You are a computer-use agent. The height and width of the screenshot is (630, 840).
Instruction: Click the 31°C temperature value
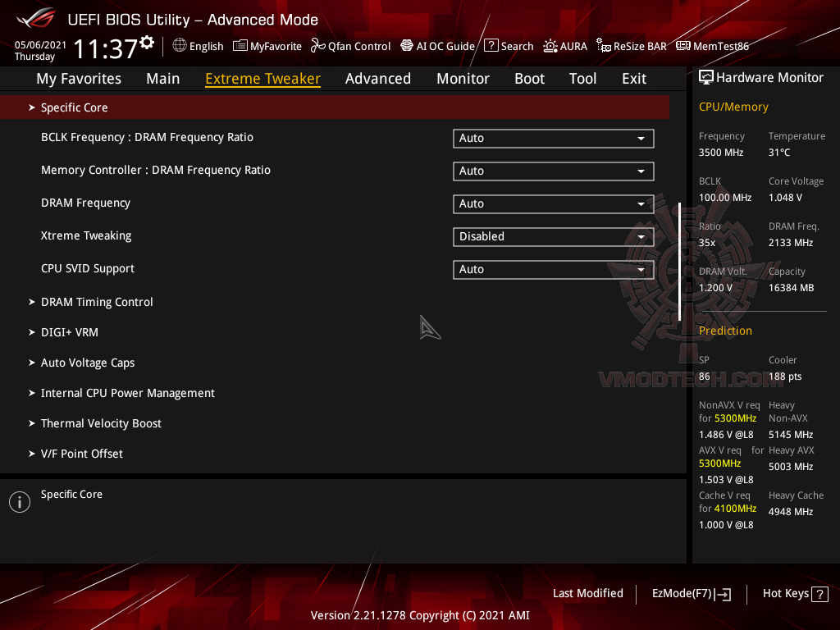779,153
